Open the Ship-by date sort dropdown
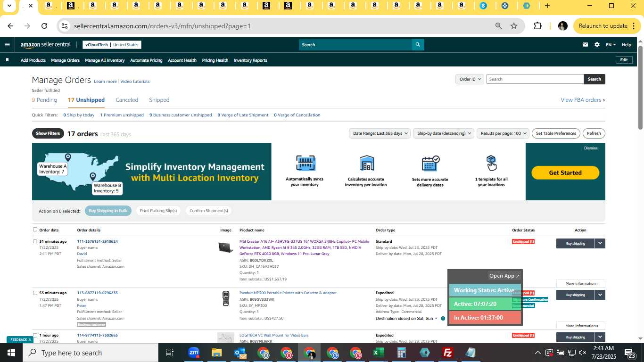This screenshot has height=362, width=644. point(443,133)
